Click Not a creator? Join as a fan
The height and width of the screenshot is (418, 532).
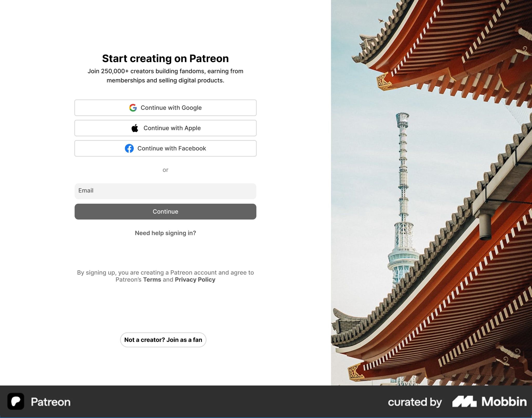point(163,340)
